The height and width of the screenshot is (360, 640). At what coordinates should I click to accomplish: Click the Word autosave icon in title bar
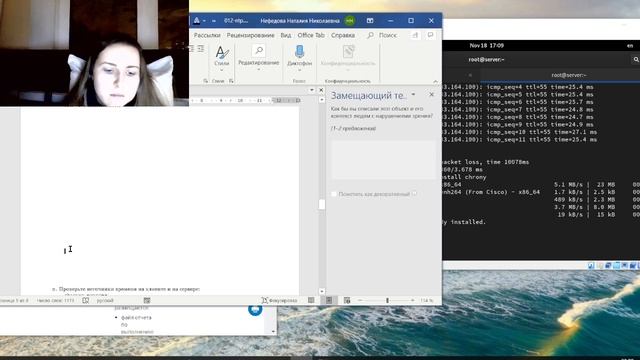pyautogui.click(x=197, y=20)
